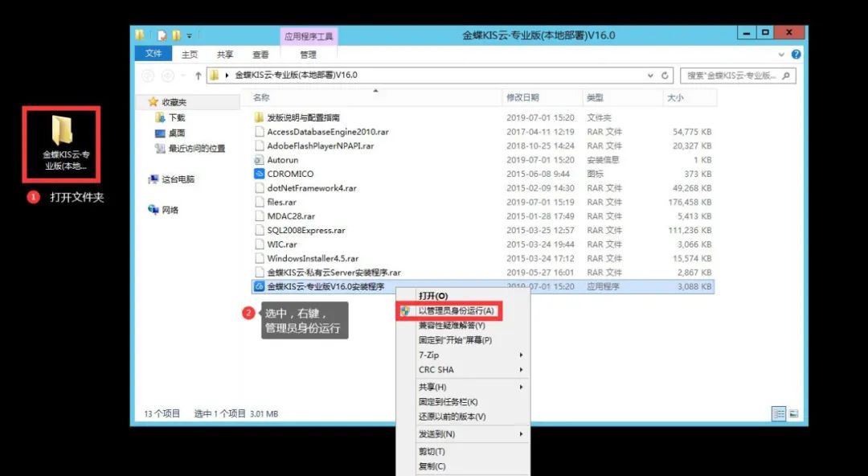Switch to the 查看 ribbon tab

[x=260, y=55]
